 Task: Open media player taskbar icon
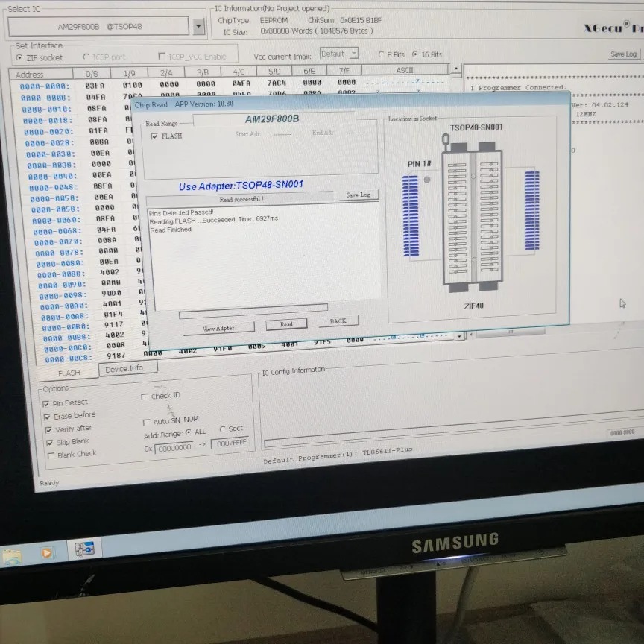(x=47, y=553)
